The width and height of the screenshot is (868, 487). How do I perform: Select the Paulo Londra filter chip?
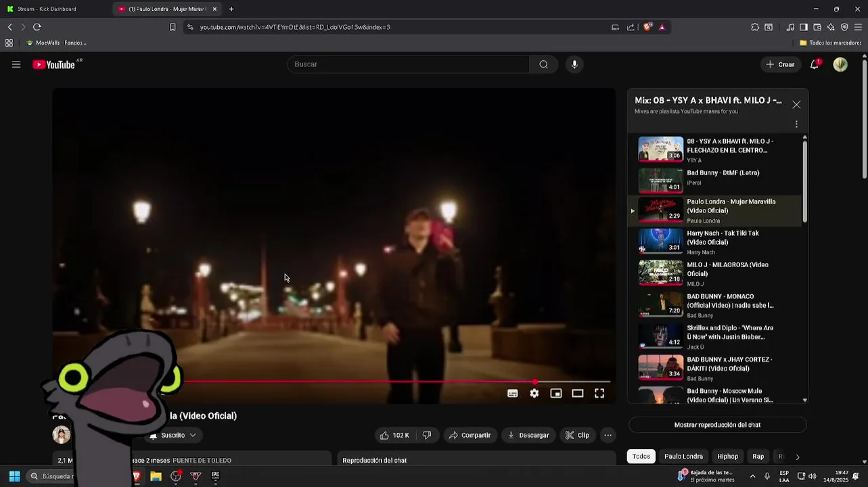[x=683, y=456]
